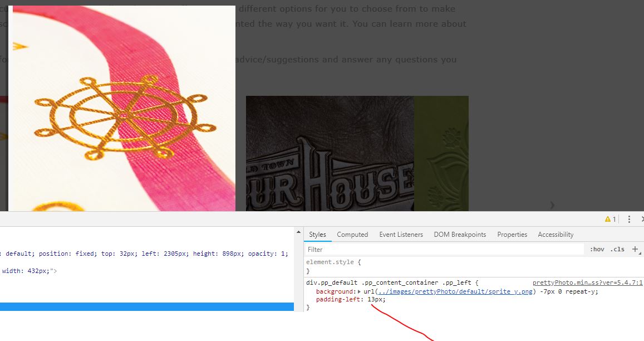Select the highlighted blue DOM row
644x341 pixels.
click(x=146, y=306)
